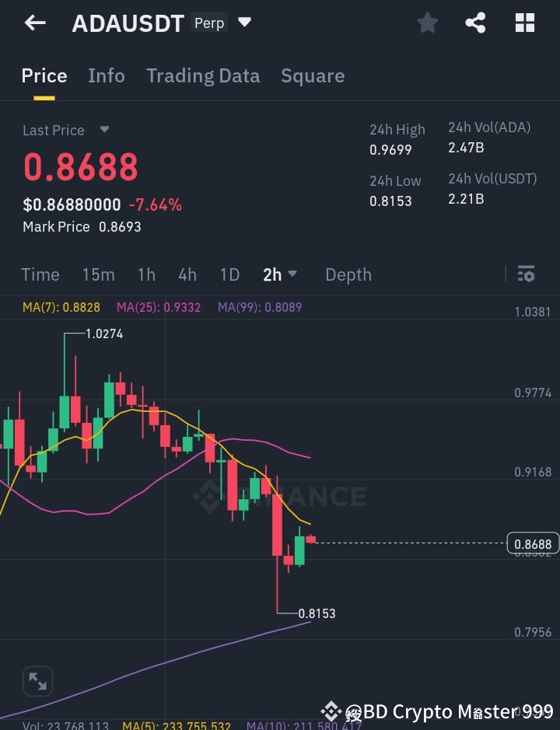Stay on the Price tab
The height and width of the screenshot is (730, 560).
click(x=44, y=75)
